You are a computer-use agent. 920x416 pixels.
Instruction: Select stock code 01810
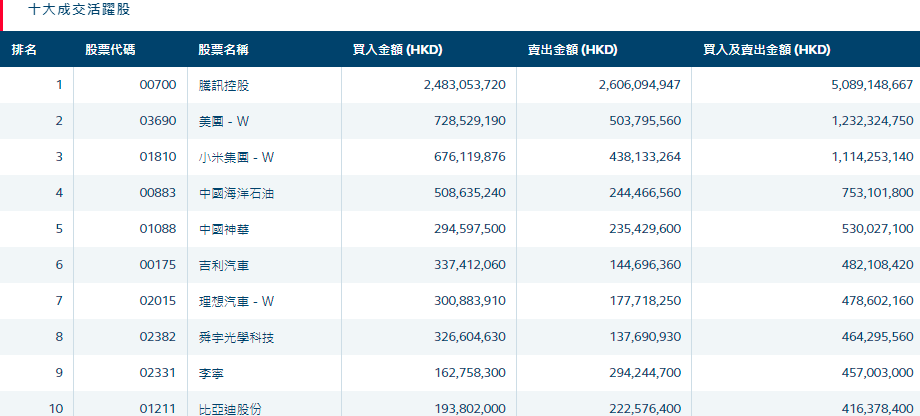[x=158, y=157]
